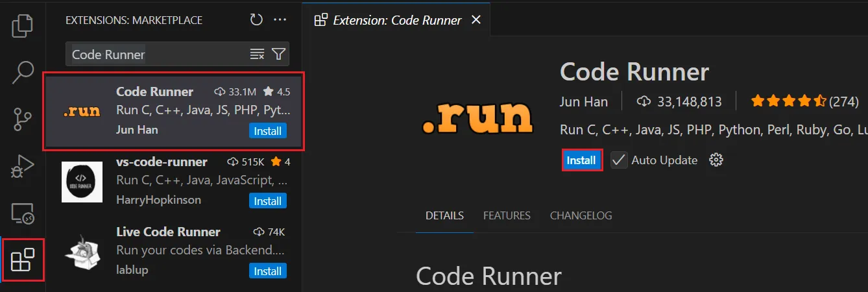Close the Extension: Code Runner tab
Viewport: 868px width, 292px height.
pos(476,20)
